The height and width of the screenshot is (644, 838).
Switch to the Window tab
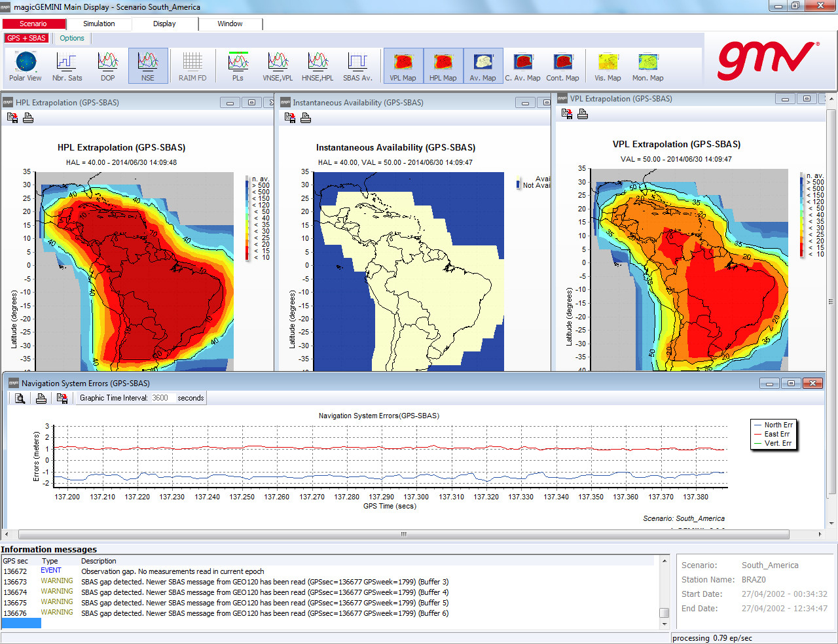coord(230,24)
